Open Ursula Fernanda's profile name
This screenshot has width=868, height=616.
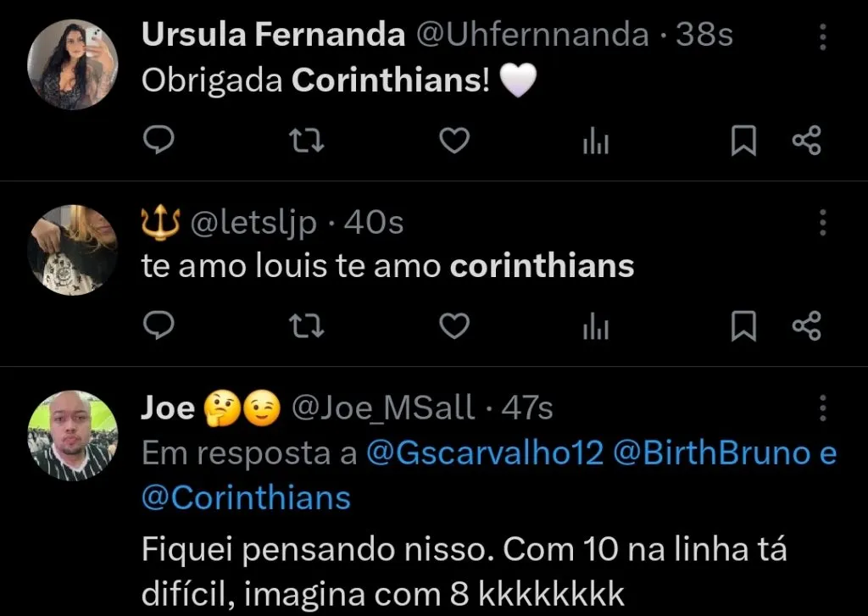[x=273, y=32]
